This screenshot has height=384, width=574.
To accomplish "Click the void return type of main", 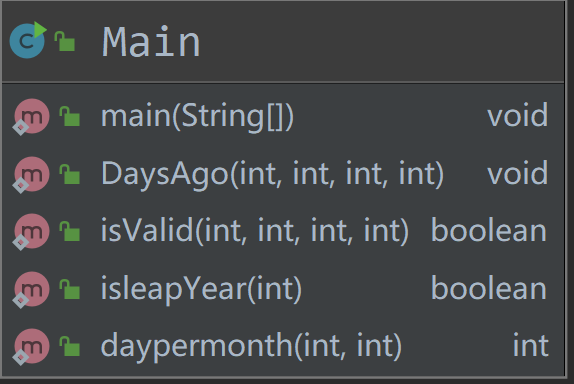I will 518,116.
